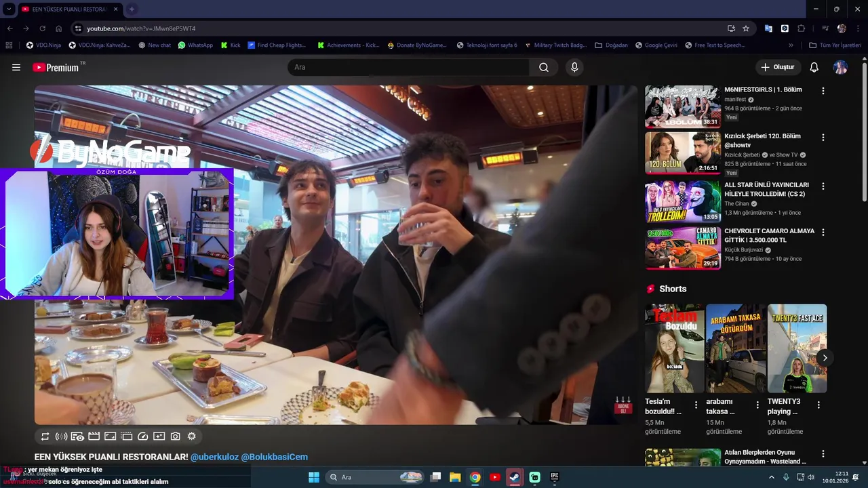The width and height of the screenshot is (868, 488).
Task: Click the taskbar volume speaker icon
Action: [810, 477]
